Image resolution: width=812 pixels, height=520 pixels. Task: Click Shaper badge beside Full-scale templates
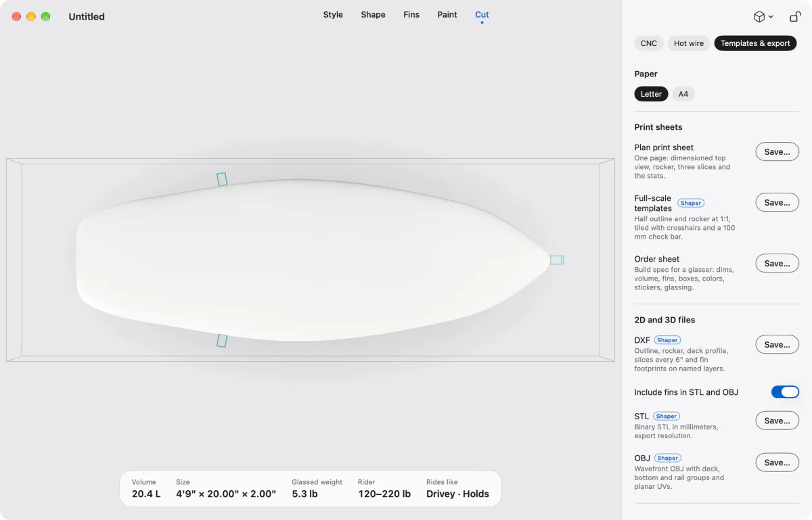691,203
